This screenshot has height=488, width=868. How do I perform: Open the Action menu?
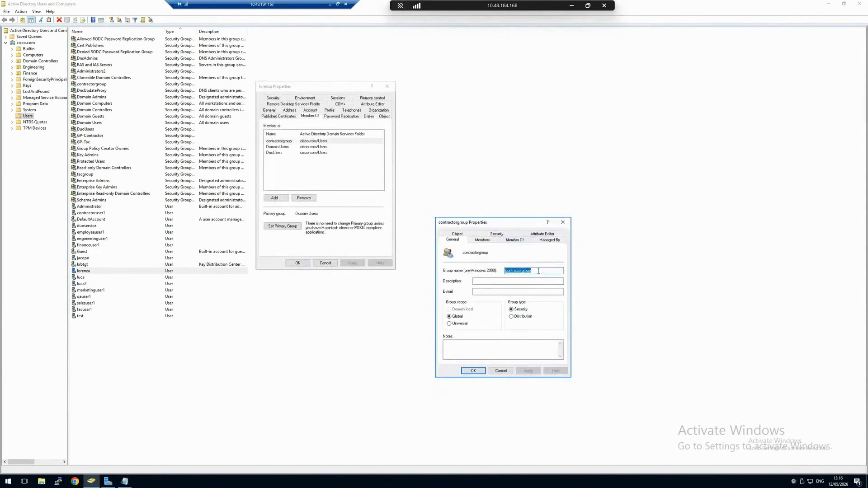(x=21, y=12)
